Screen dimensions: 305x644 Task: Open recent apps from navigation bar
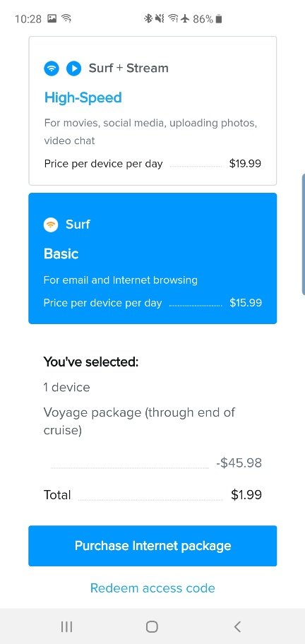[x=66, y=626]
